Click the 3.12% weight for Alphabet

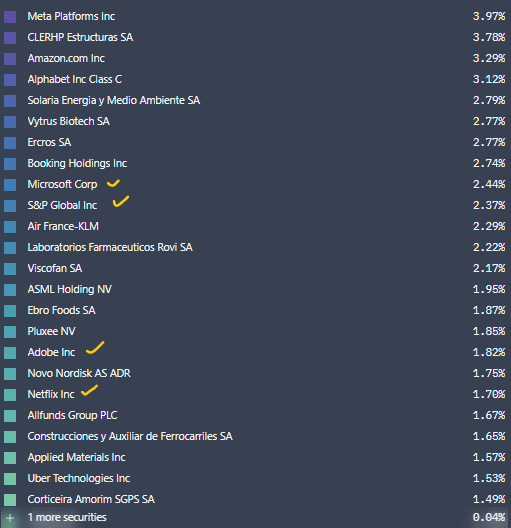tap(489, 79)
